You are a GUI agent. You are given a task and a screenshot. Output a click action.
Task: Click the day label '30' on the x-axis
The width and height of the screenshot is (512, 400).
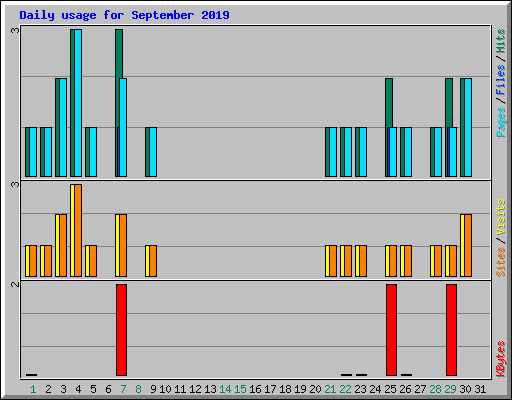pyautogui.click(x=465, y=389)
